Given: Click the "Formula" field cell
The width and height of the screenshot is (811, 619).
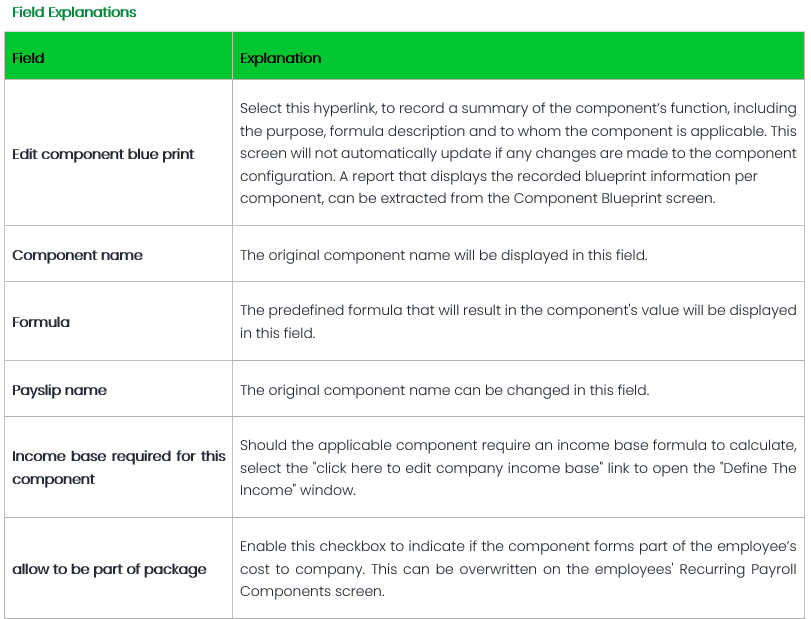Looking at the screenshot, I should [41, 322].
